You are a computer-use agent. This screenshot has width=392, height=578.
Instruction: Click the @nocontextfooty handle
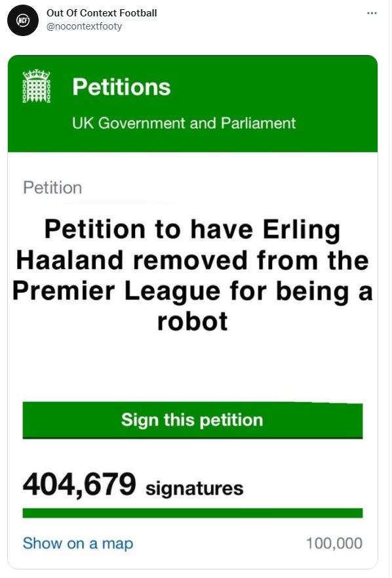coord(86,27)
